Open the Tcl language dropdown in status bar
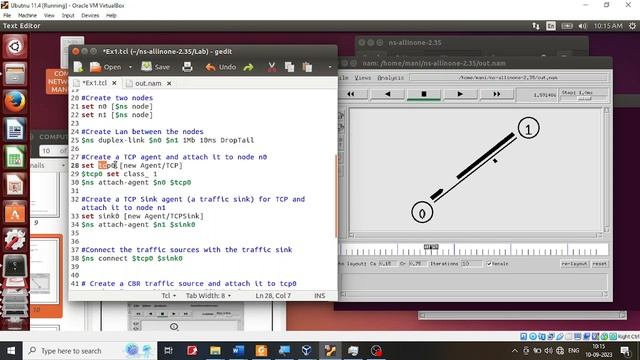640x360 pixels. 169,296
